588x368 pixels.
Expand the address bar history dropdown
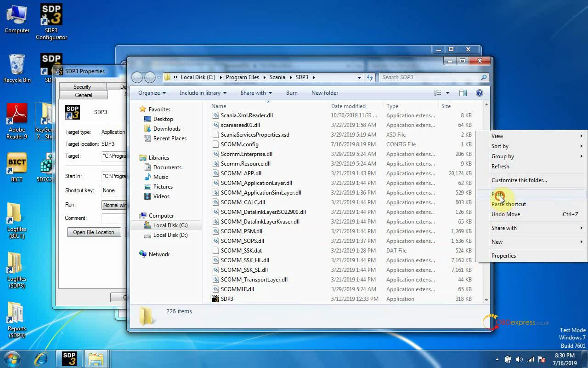pyautogui.click(x=359, y=77)
